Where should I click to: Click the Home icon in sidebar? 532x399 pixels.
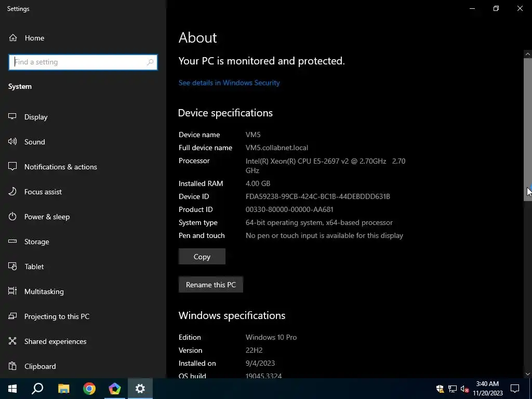tap(13, 37)
